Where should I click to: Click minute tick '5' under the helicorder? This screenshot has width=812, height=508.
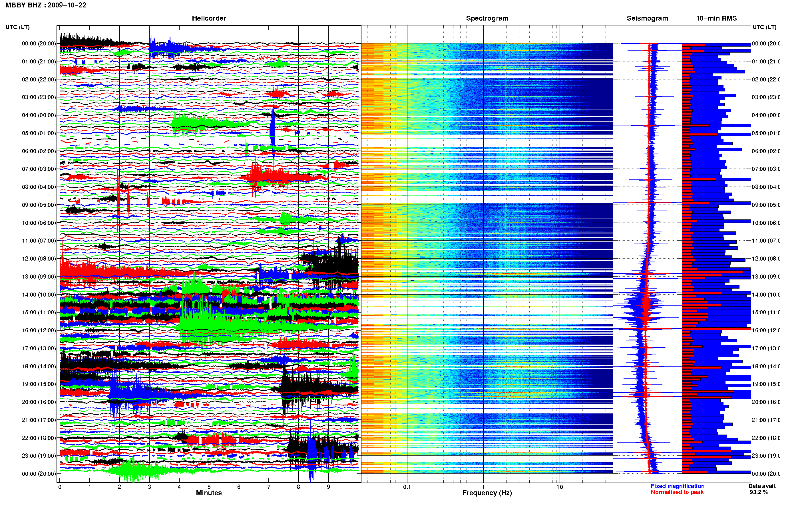pos(209,487)
